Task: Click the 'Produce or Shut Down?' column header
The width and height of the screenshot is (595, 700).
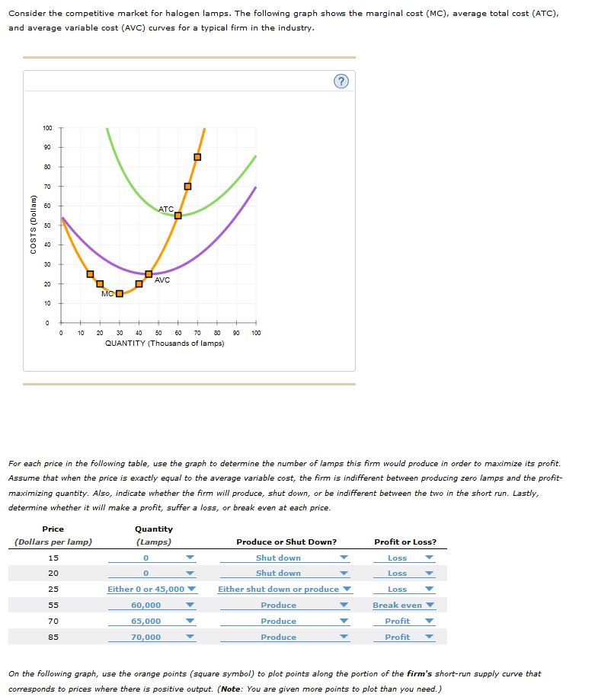Action: click(x=286, y=542)
